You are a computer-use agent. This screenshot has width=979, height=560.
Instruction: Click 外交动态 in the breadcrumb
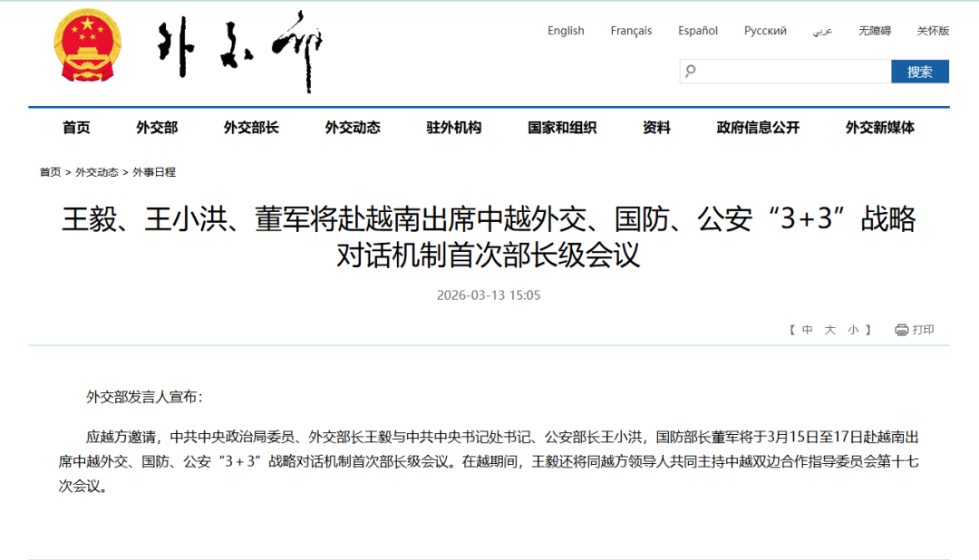pos(97,172)
